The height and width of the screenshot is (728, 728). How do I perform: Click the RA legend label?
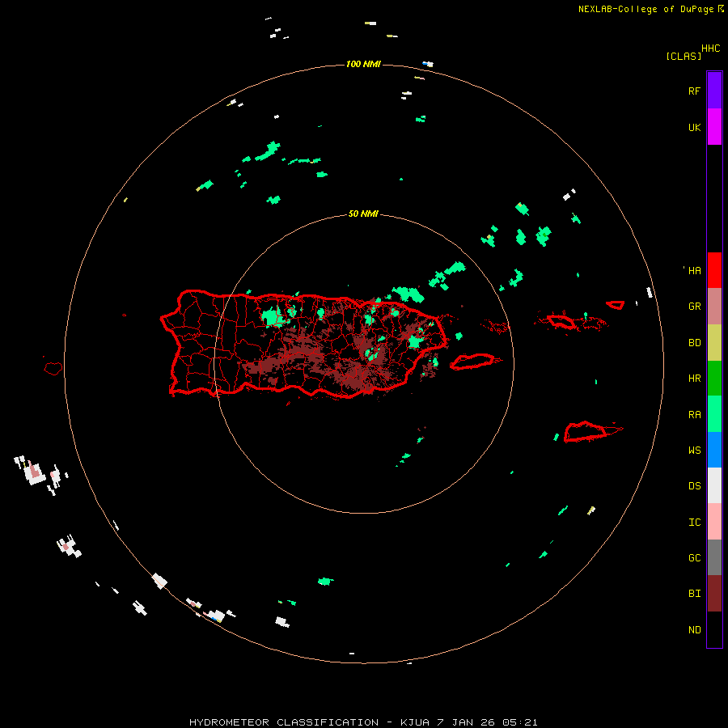click(694, 414)
